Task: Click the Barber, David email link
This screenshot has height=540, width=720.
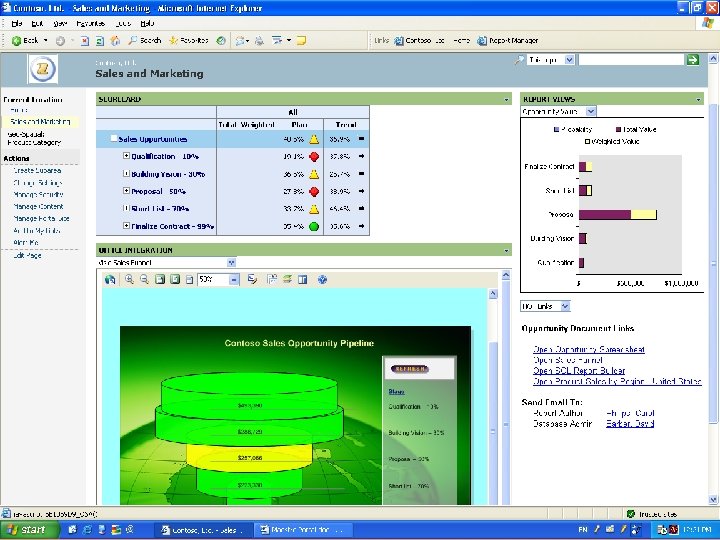Action: (630, 423)
